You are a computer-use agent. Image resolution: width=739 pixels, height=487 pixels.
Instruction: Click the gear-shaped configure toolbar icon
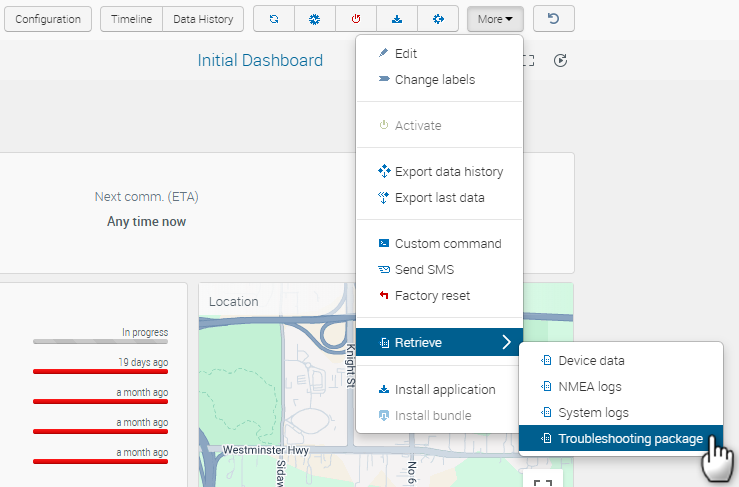pos(314,19)
